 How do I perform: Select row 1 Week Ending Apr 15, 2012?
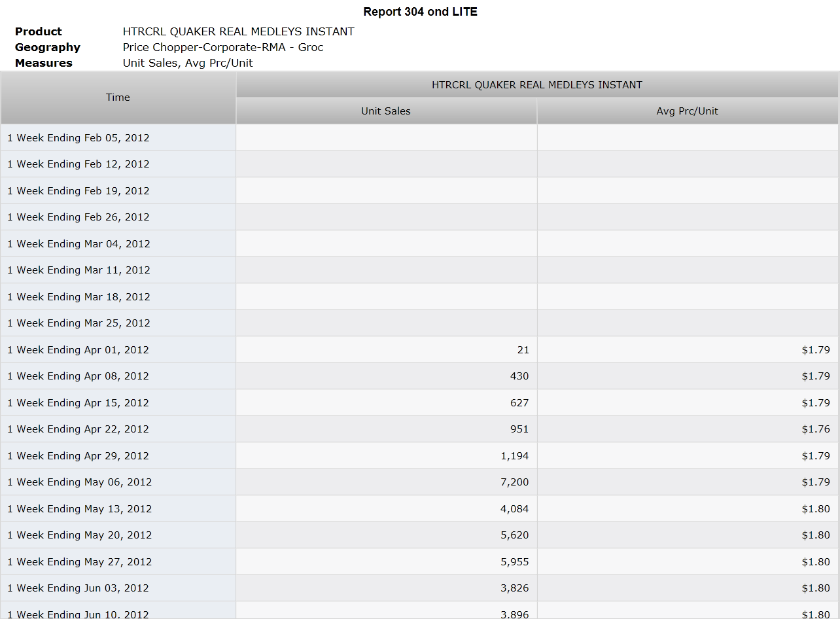pyautogui.click(x=419, y=402)
